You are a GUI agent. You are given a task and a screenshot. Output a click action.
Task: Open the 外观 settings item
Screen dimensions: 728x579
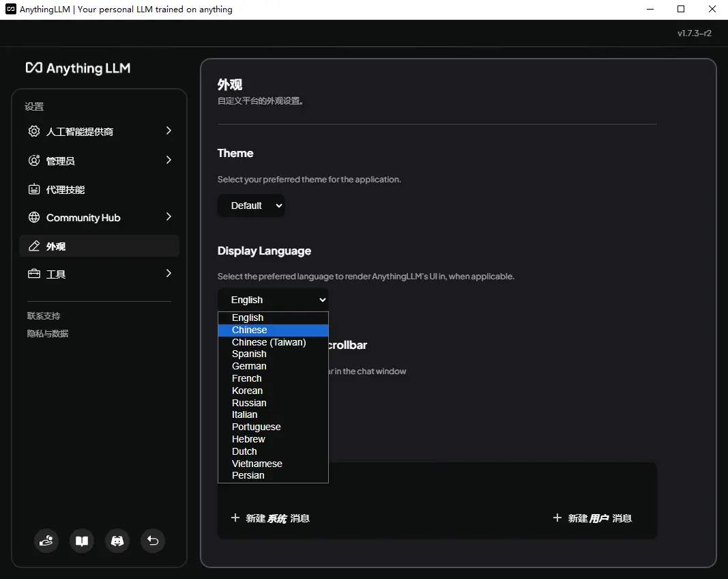click(100, 246)
